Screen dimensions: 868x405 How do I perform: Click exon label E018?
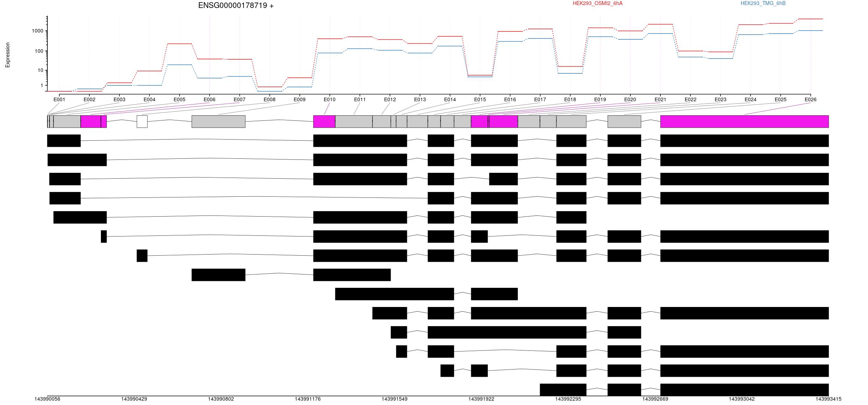[570, 99]
